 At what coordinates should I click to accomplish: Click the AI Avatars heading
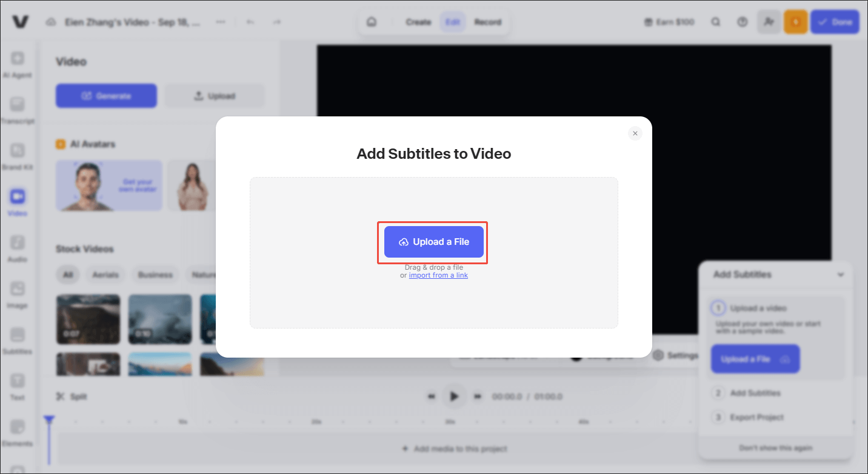pos(93,144)
